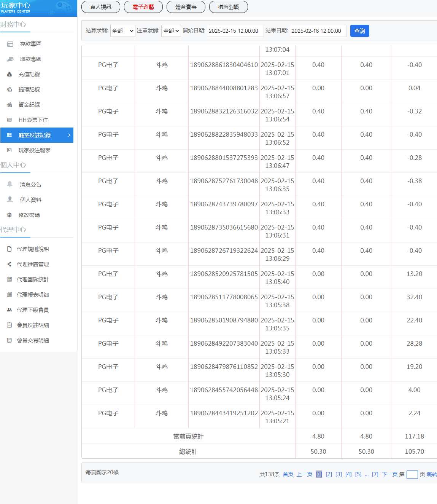
Task: Click the 開始日期 start date field
Action: pyautogui.click(x=235, y=31)
